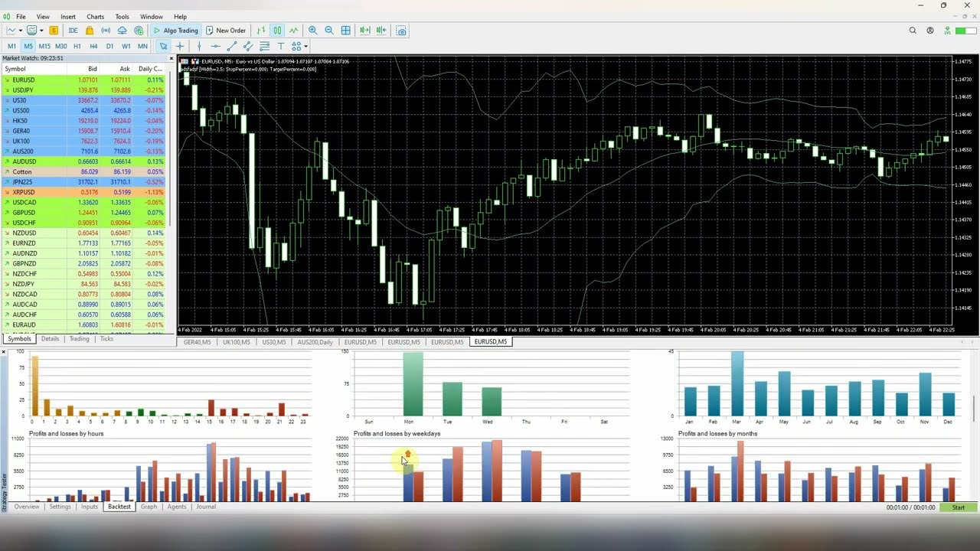Expand the shapes tool dropdown arrow
Screen dimensions: 980x551
(x=305, y=47)
